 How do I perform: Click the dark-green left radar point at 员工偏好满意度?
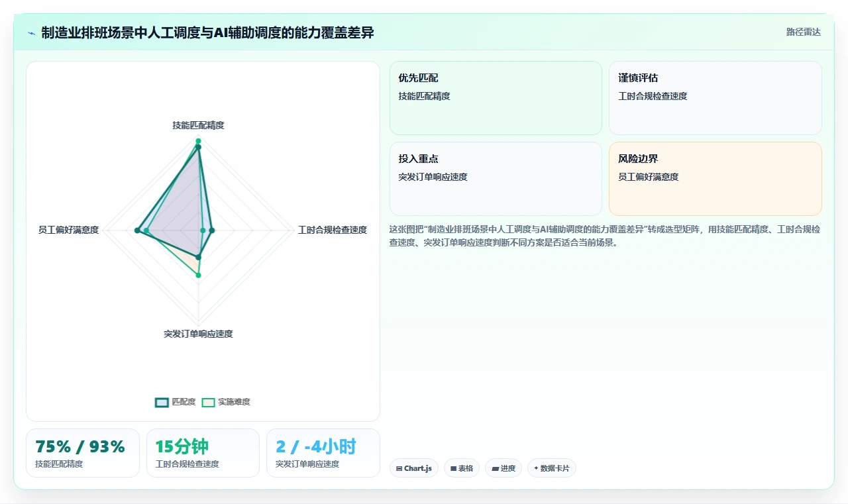click(x=137, y=230)
